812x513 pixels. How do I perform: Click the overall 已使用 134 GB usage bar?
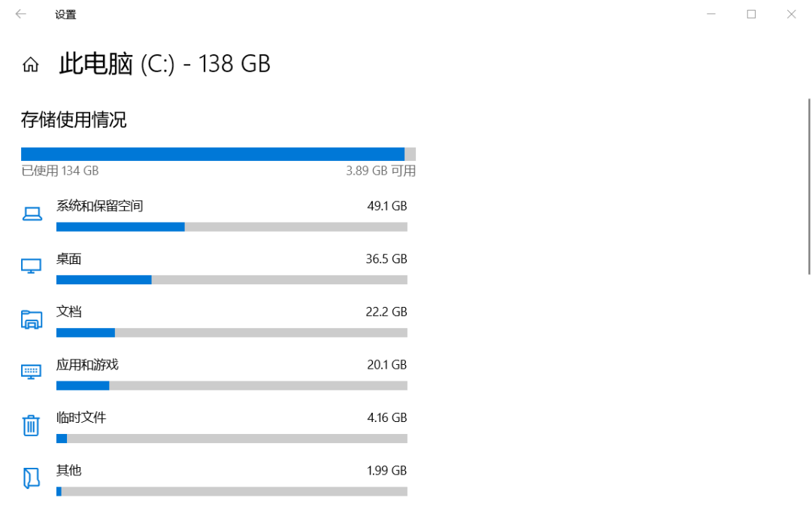pyautogui.click(x=218, y=154)
